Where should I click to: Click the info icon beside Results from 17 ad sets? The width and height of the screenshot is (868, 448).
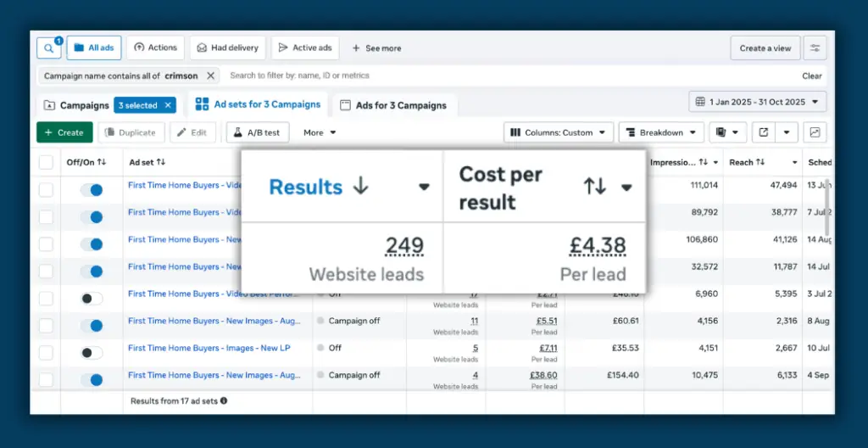click(224, 400)
